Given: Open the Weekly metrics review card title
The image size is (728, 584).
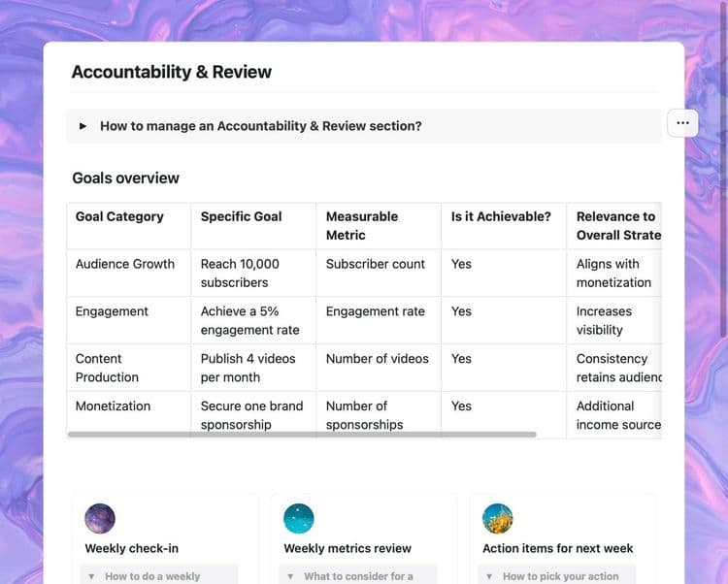Looking at the screenshot, I should 347,548.
